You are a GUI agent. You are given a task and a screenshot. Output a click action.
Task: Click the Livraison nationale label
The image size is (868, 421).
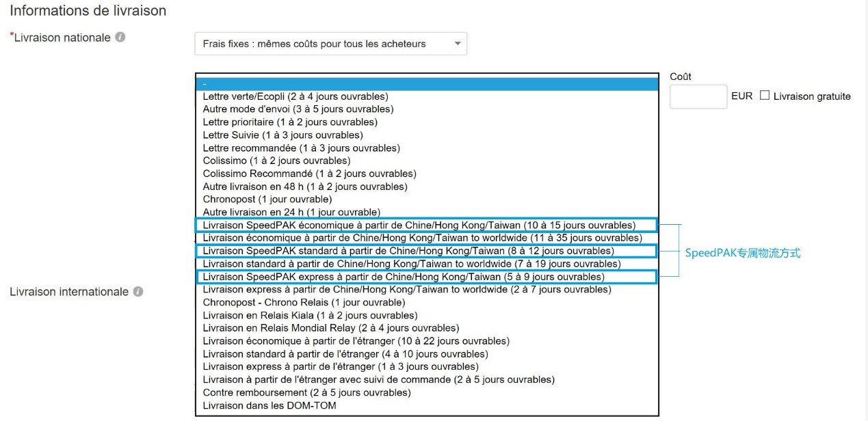click(x=62, y=38)
